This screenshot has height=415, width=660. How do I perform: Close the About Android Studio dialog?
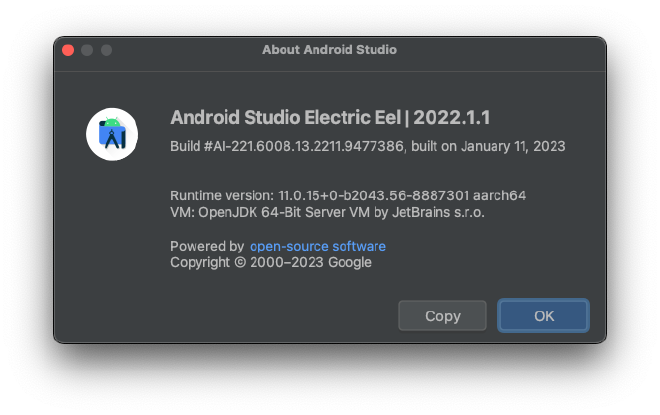pos(68,50)
